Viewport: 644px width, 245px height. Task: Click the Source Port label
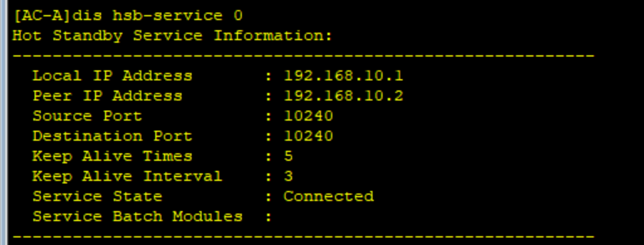pos(87,116)
